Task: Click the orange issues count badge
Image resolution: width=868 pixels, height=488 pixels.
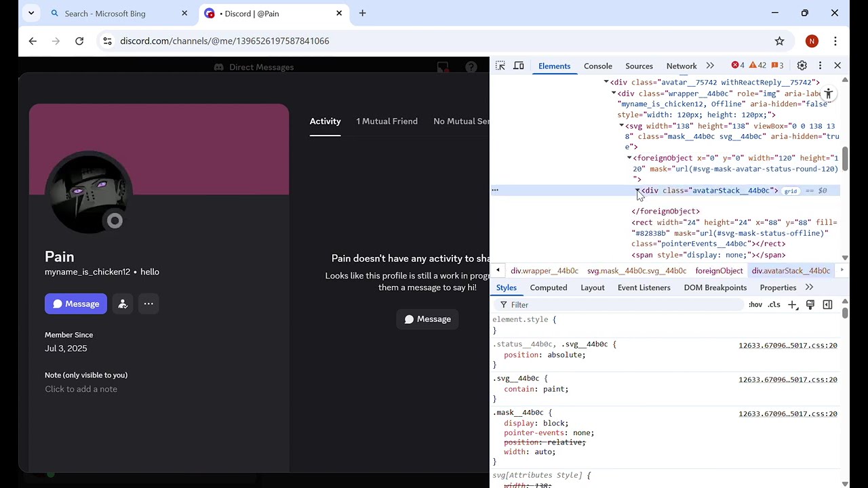Action: coord(777,66)
